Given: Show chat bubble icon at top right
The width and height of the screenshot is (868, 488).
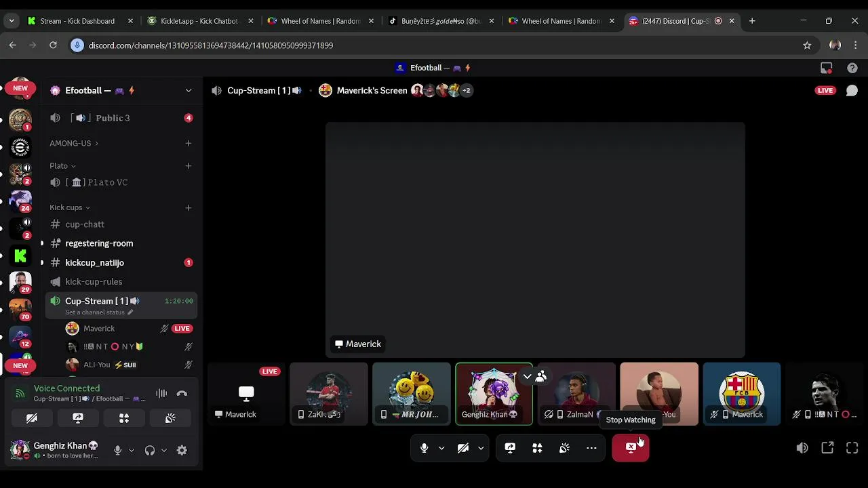Looking at the screenshot, I should pyautogui.click(x=852, y=90).
